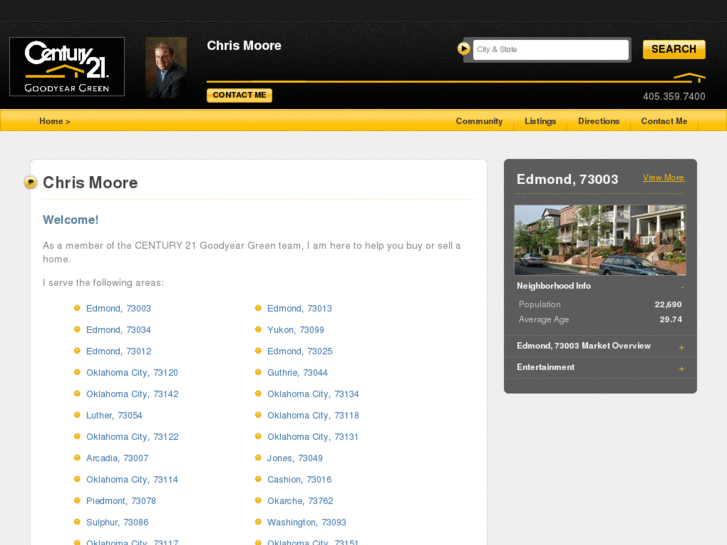Open the Oklahoma City, 73131 link
The height and width of the screenshot is (545, 727).
(313, 436)
